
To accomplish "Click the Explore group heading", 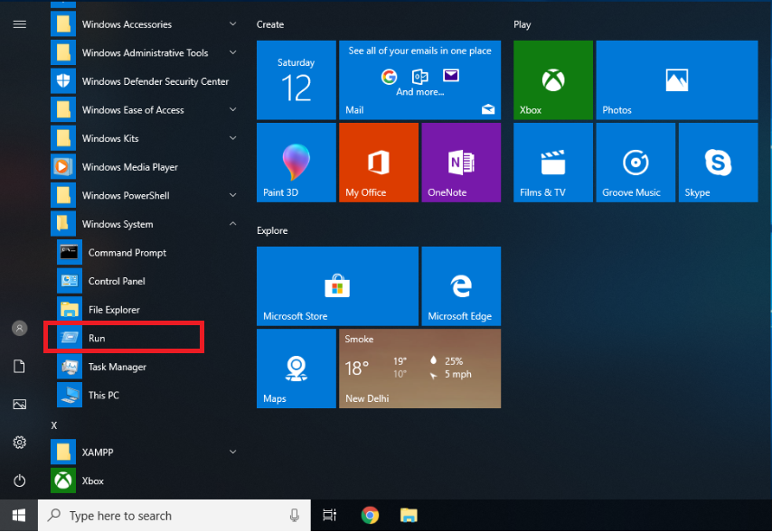I will click(272, 230).
